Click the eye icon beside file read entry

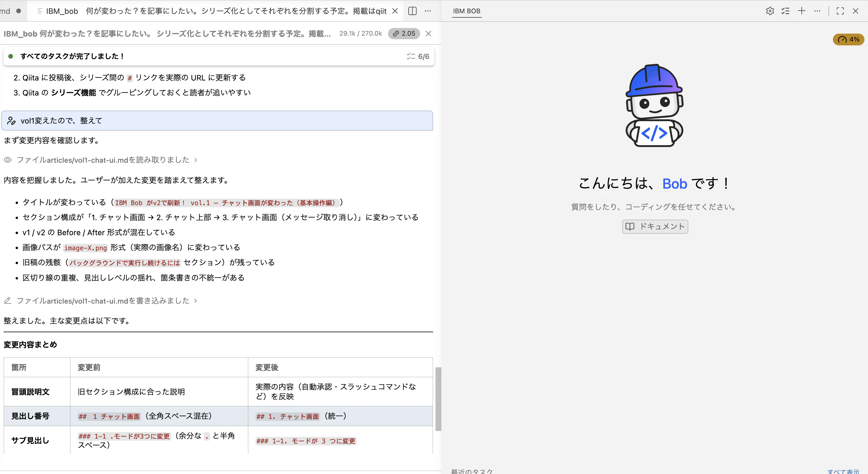click(8, 159)
